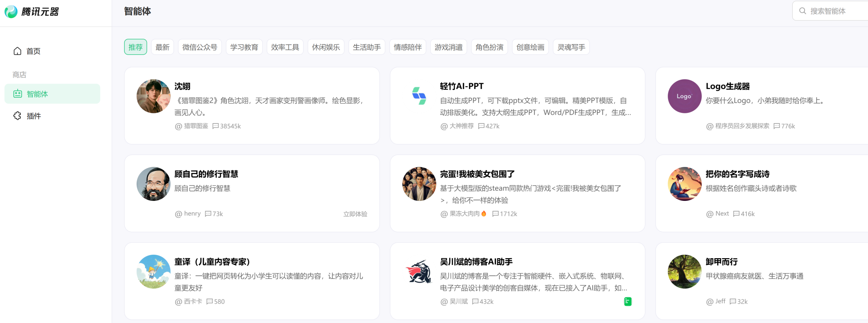Screen dimensions: 868x323
Task: Open 卸甲而行 tree avatar
Action: click(684, 271)
